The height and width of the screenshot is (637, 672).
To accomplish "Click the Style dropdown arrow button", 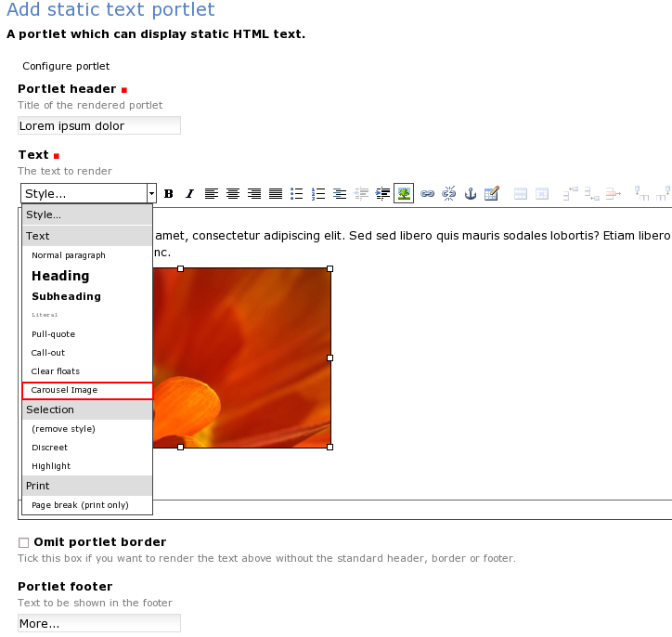I will [x=151, y=193].
